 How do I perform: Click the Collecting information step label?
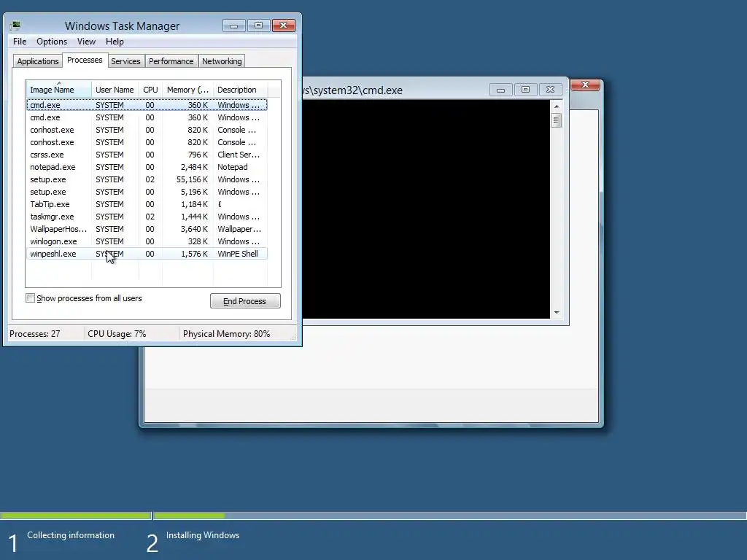(x=71, y=534)
